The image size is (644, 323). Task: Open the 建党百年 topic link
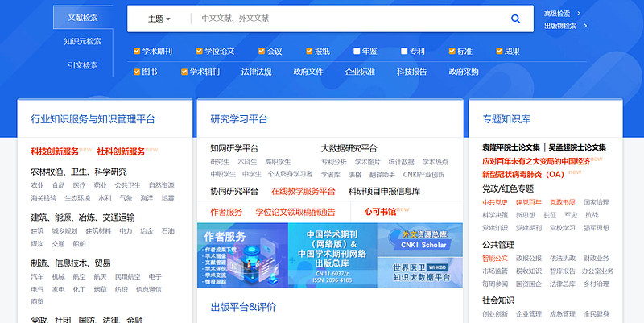point(529,202)
